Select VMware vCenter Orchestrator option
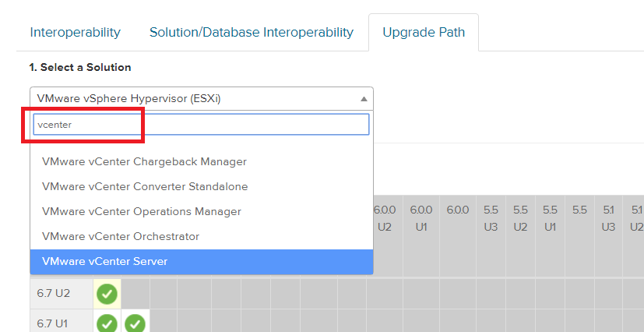Image resolution: width=644 pixels, height=332 pixels. click(201, 237)
